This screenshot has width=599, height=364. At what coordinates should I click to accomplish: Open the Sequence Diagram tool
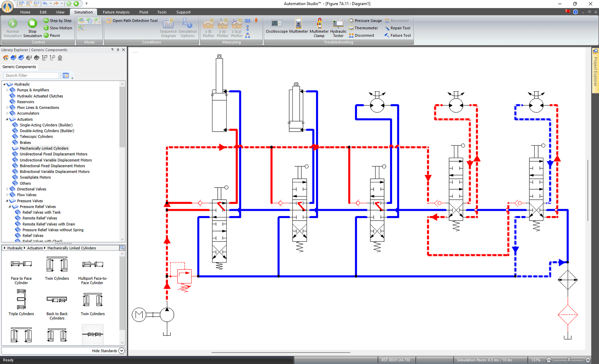[x=168, y=28]
